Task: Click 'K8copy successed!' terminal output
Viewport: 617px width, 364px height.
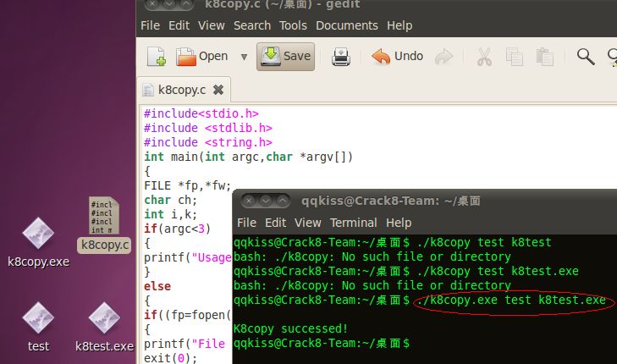Action: 290,328
